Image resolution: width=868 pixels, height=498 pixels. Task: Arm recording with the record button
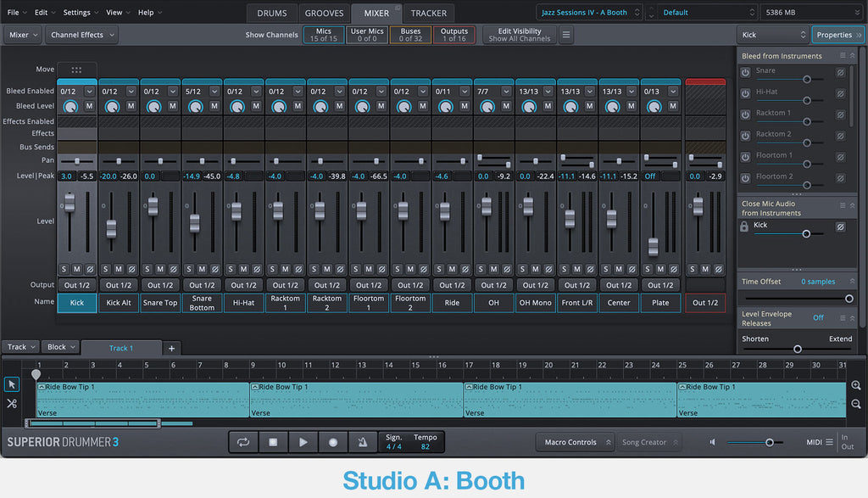tap(332, 442)
